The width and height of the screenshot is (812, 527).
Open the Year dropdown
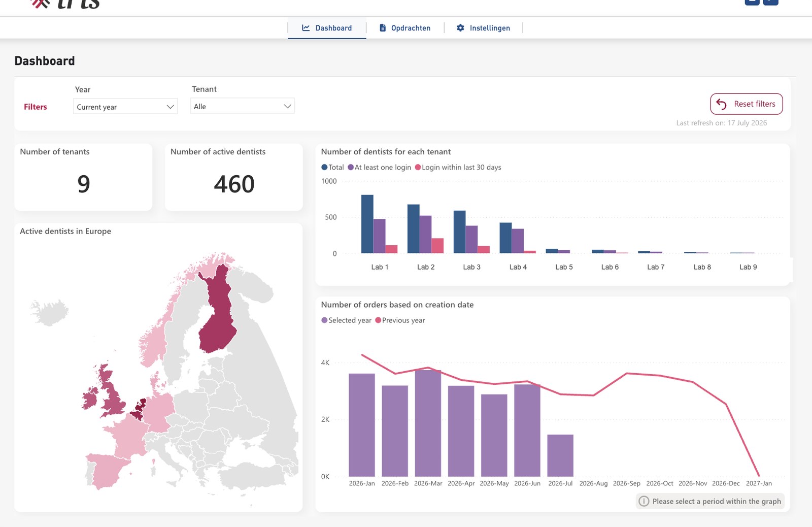[125, 107]
